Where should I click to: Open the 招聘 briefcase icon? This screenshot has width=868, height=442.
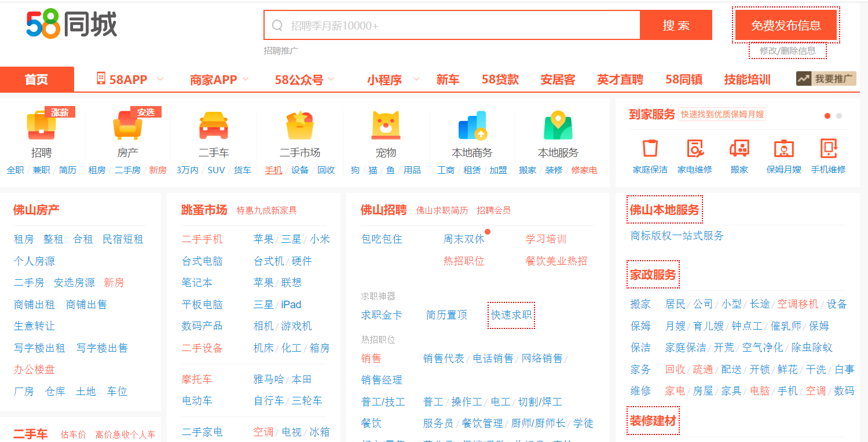pos(42,126)
